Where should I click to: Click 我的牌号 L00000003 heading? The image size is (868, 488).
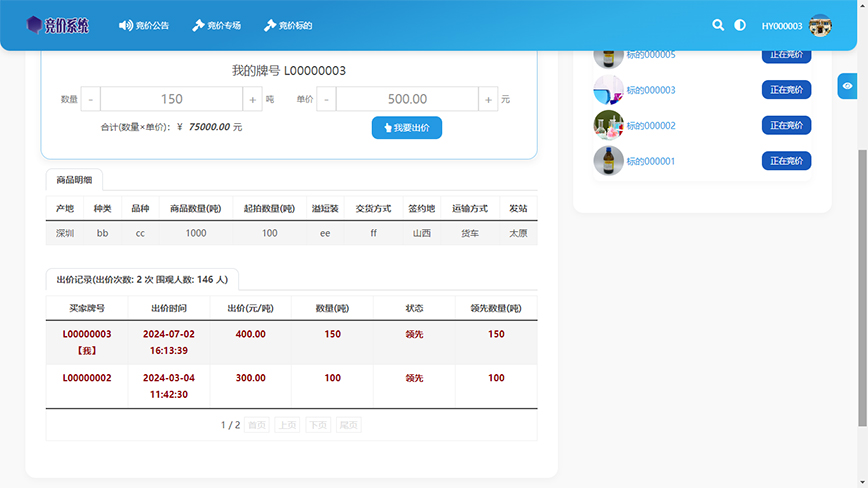[288, 71]
